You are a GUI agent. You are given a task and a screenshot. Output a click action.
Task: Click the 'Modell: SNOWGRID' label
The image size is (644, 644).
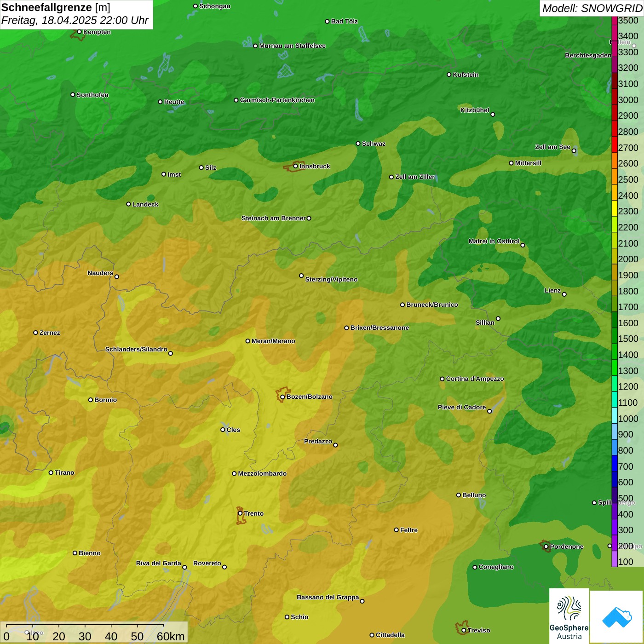pyautogui.click(x=592, y=8)
